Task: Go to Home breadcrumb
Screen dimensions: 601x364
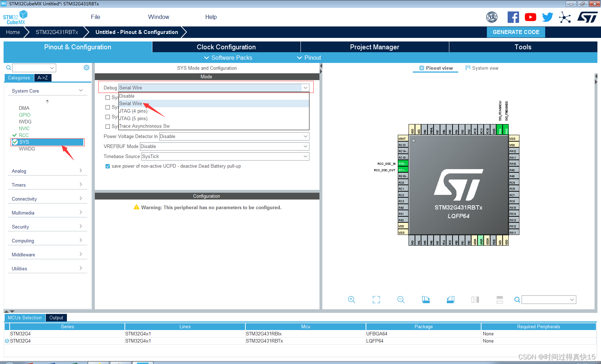Action: (x=13, y=32)
